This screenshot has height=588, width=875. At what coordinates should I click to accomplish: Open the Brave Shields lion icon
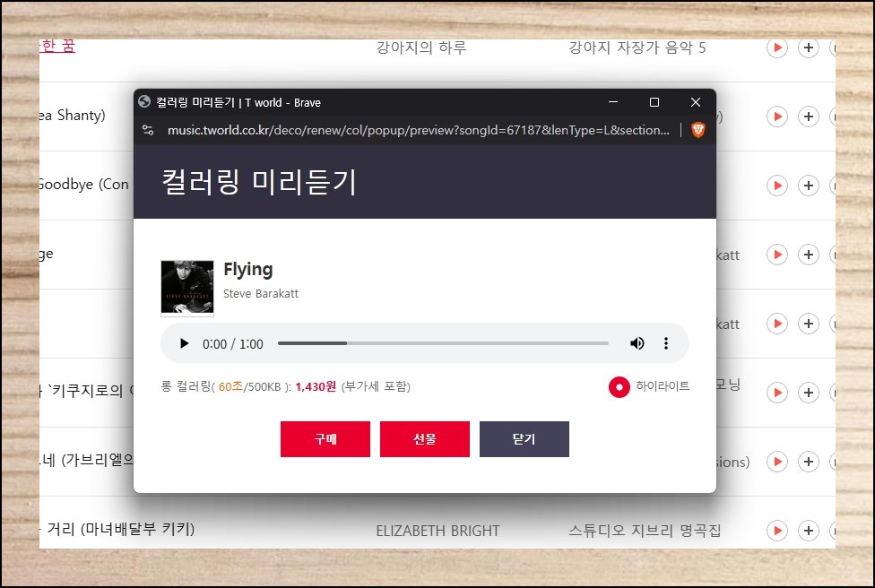pyautogui.click(x=698, y=130)
